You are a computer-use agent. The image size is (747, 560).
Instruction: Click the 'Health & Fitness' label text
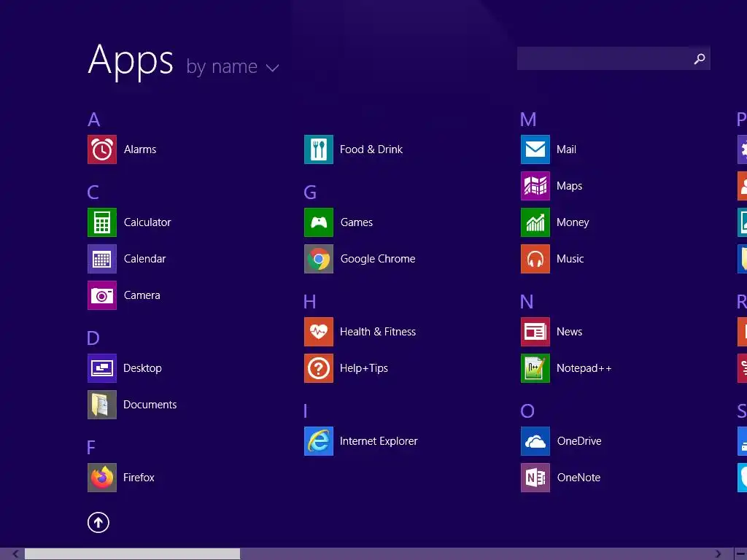click(378, 332)
